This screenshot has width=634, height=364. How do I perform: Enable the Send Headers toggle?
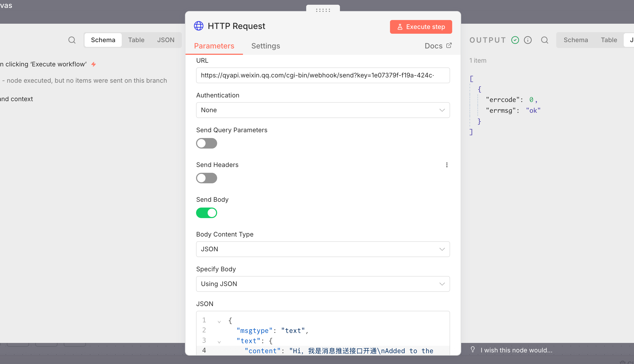(207, 178)
